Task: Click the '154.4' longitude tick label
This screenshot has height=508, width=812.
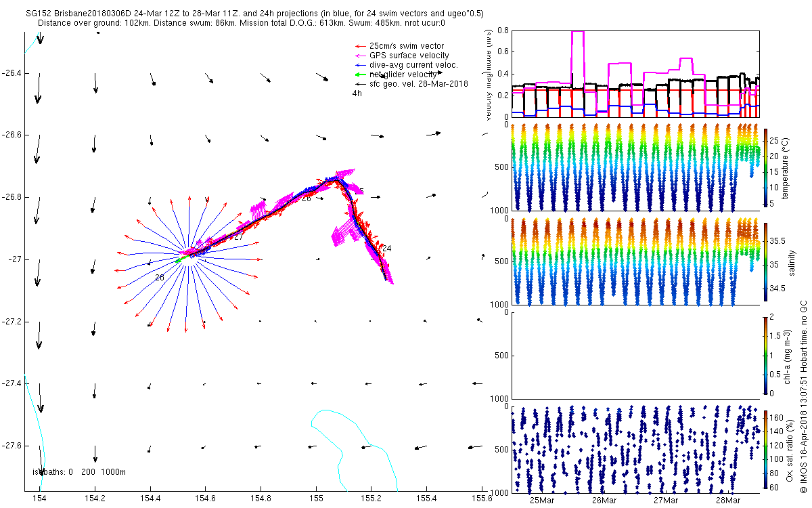Action: pyautogui.click(x=150, y=499)
